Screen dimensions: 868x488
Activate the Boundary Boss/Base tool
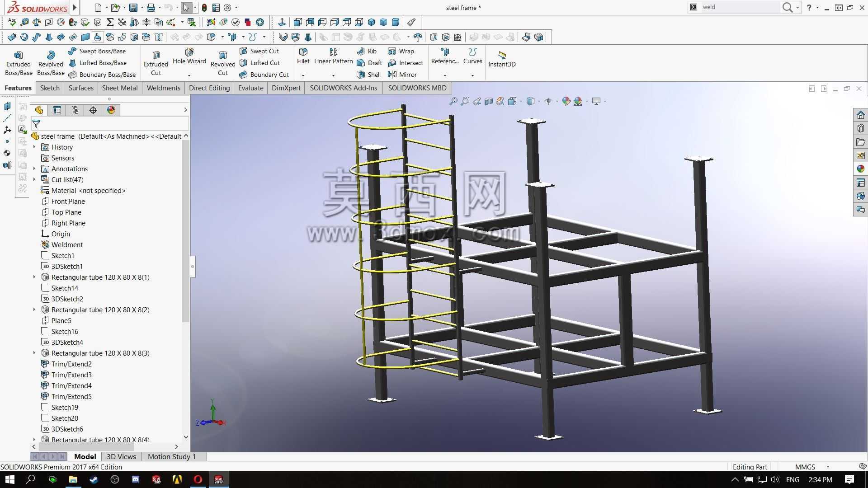point(102,75)
